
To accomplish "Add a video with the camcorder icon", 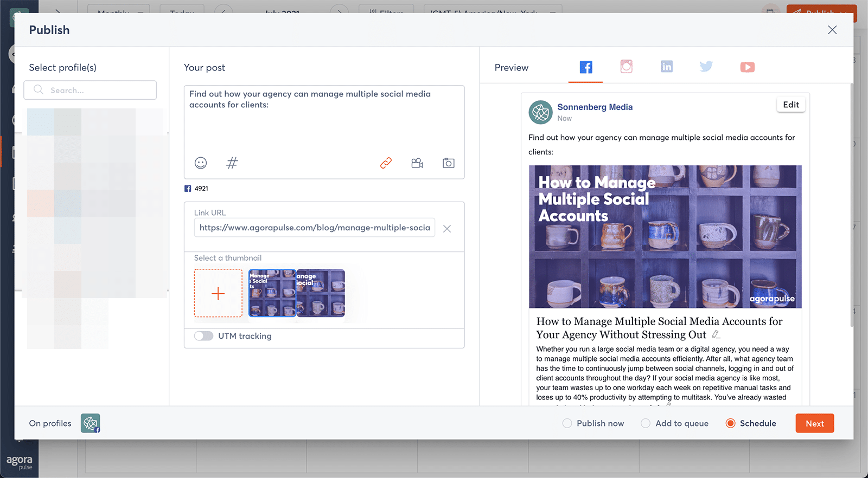I will coord(417,163).
